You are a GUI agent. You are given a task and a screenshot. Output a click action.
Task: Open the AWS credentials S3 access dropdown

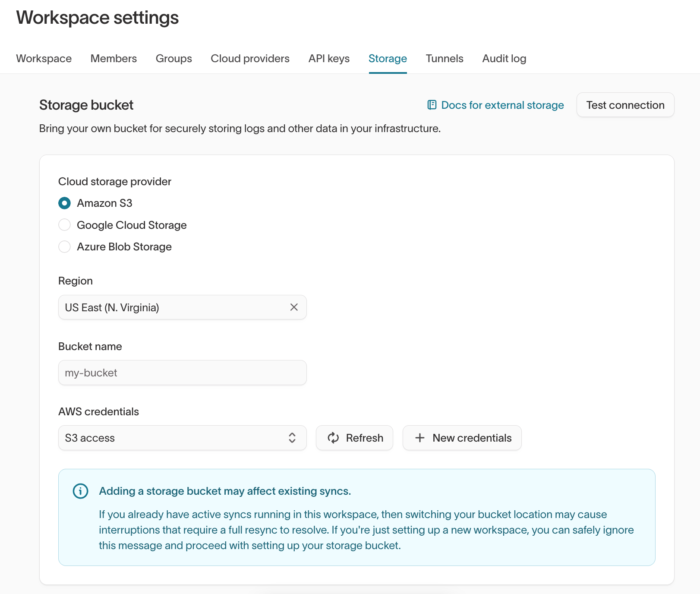[183, 438]
